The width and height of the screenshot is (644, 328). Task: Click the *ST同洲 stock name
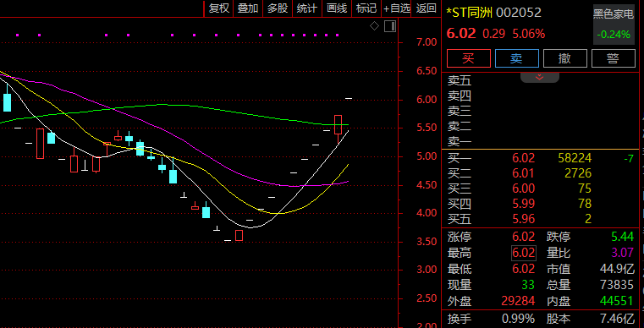[469, 13]
